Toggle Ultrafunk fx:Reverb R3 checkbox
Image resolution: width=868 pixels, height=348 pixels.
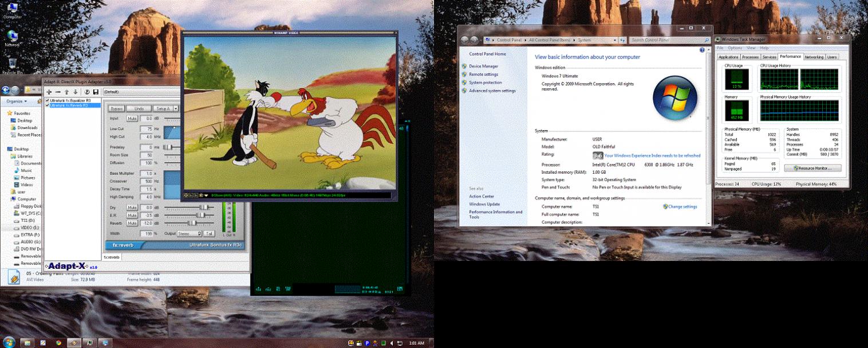tap(48, 105)
